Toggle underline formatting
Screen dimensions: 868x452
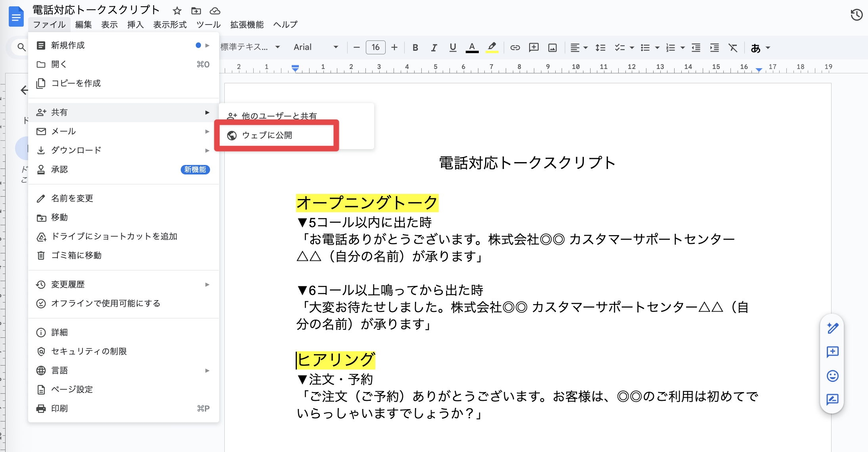click(453, 48)
